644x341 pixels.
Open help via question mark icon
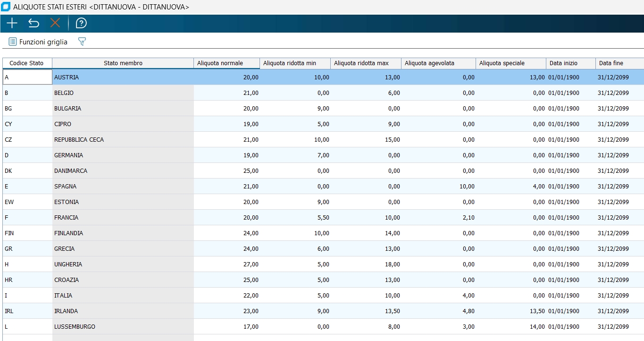[x=81, y=23]
